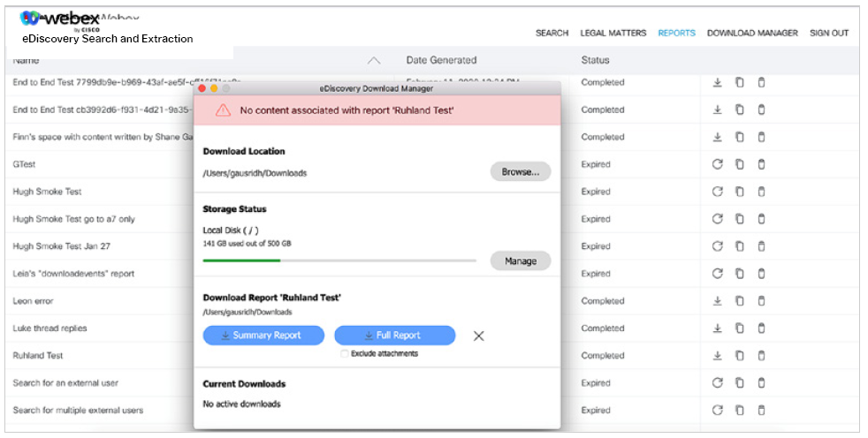Download the Ruhland Test report
Screen dimensions: 868x438
(718, 356)
